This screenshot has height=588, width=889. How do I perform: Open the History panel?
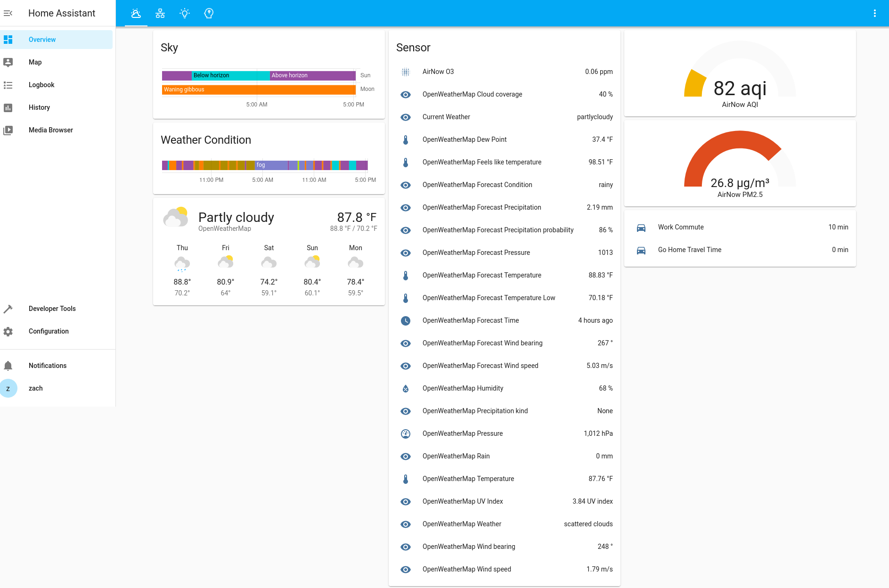point(57,107)
